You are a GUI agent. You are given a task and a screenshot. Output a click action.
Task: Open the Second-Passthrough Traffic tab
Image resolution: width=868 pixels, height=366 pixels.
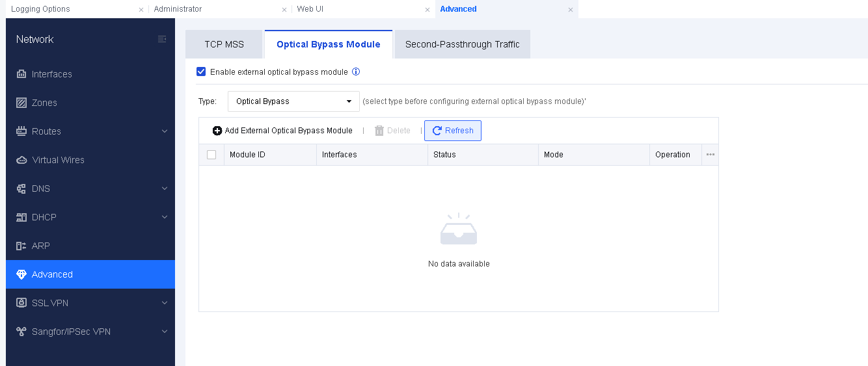[x=462, y=45]
